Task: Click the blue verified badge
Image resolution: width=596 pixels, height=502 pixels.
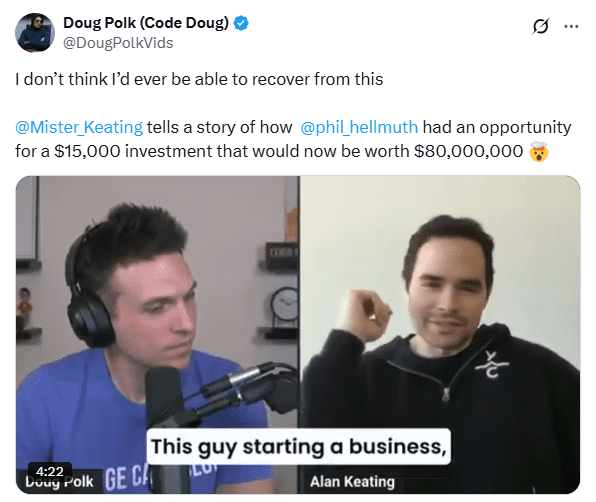Action: click(x=241, y=23)
